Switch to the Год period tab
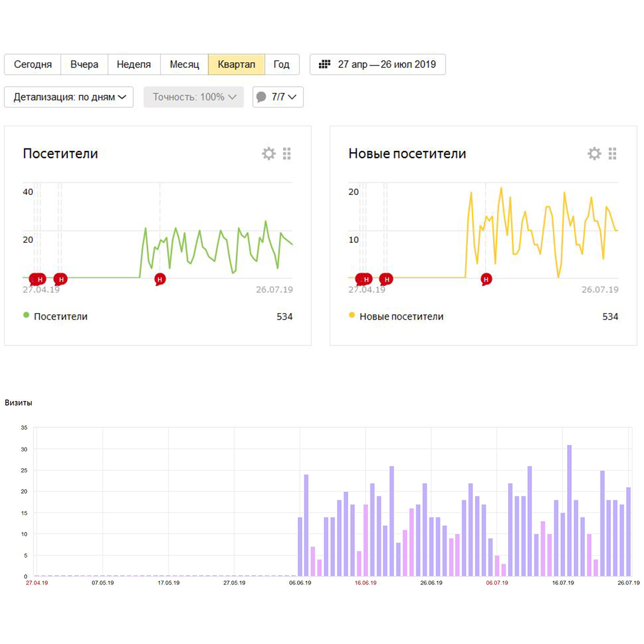Image resolution: width=644 pixels, height=644 pixels. pyautogui.click(x=281, y=64)
